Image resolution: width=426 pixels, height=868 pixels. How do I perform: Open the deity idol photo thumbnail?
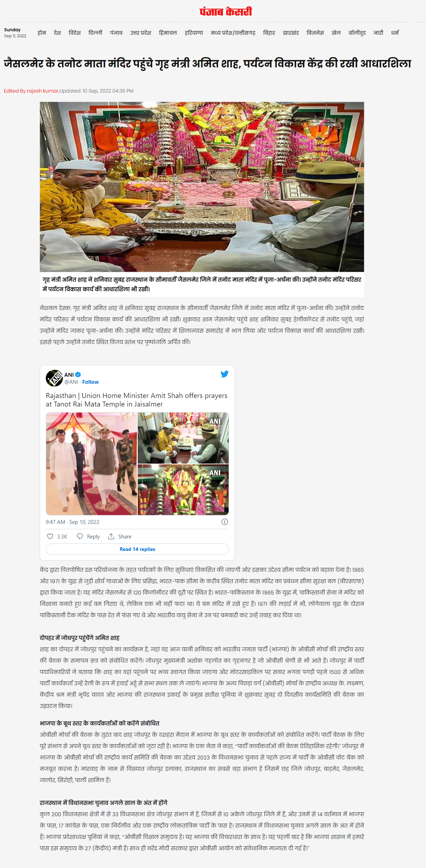(x=183, y=490)
